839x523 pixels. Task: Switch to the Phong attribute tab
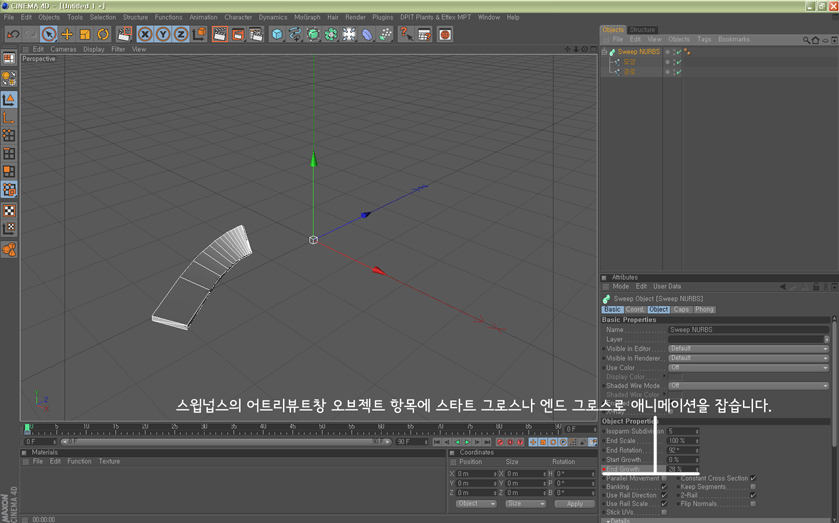pyautogui.click(x=704, y=309)
